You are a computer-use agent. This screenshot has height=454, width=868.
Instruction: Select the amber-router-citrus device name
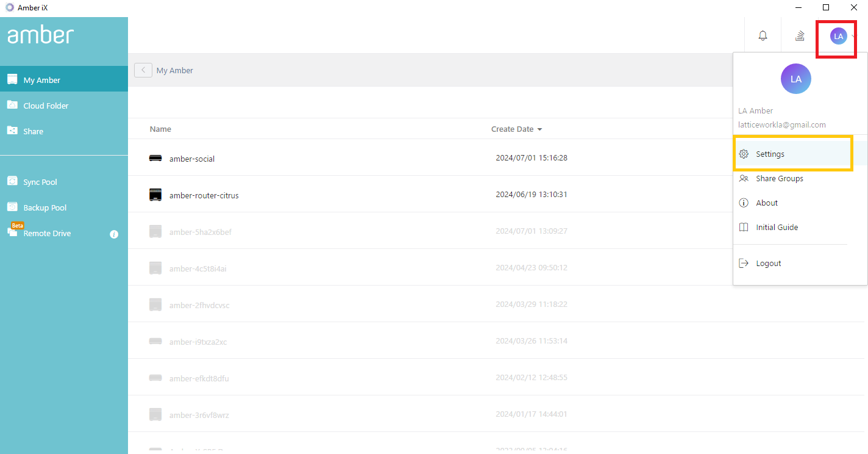204,195
